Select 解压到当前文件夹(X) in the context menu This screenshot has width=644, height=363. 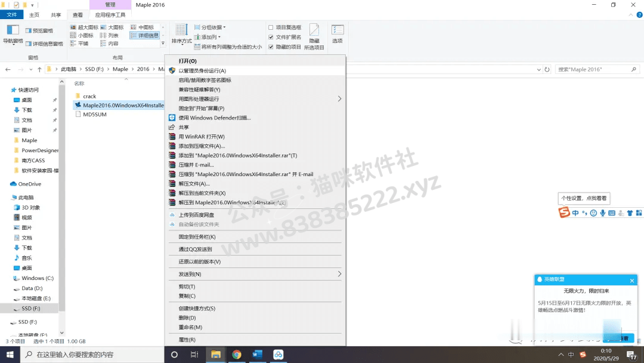click(255, 193)
